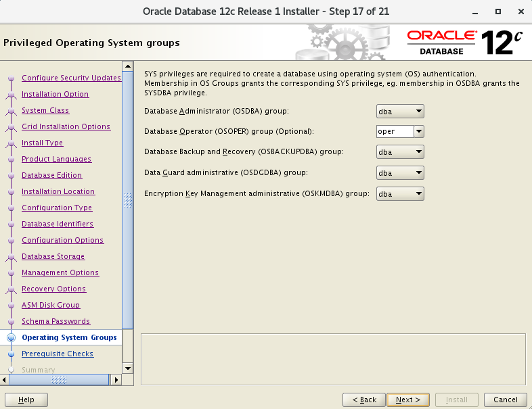Cancel the installer
Viewport: 532px width, 409px height.
click(x=506, y=400)
